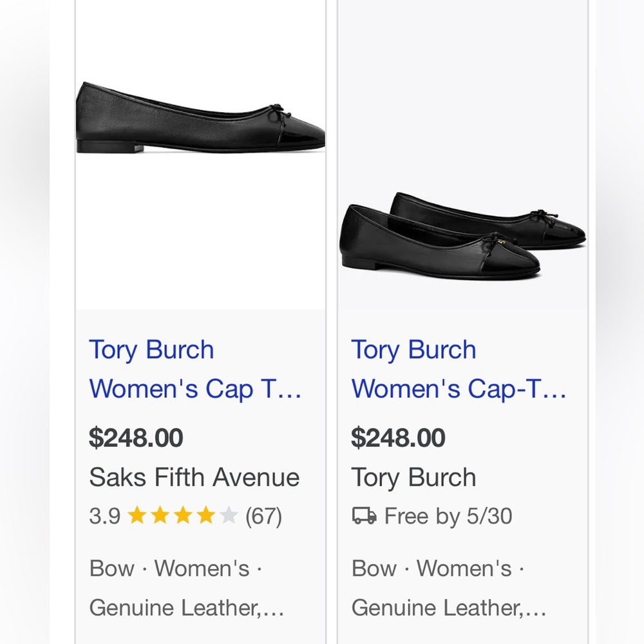Click the $248.00 price on left card

(136, 437)
